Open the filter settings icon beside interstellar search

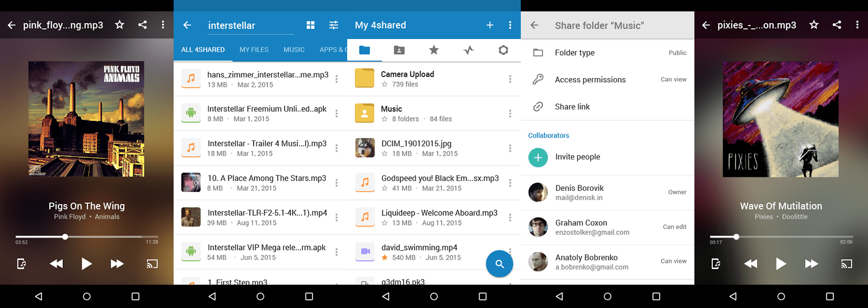[334, 25]
